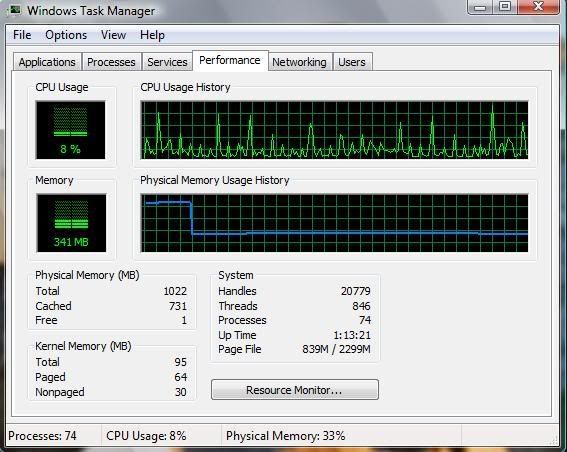Click the Task Manager title bar icon

pos(15,9)
